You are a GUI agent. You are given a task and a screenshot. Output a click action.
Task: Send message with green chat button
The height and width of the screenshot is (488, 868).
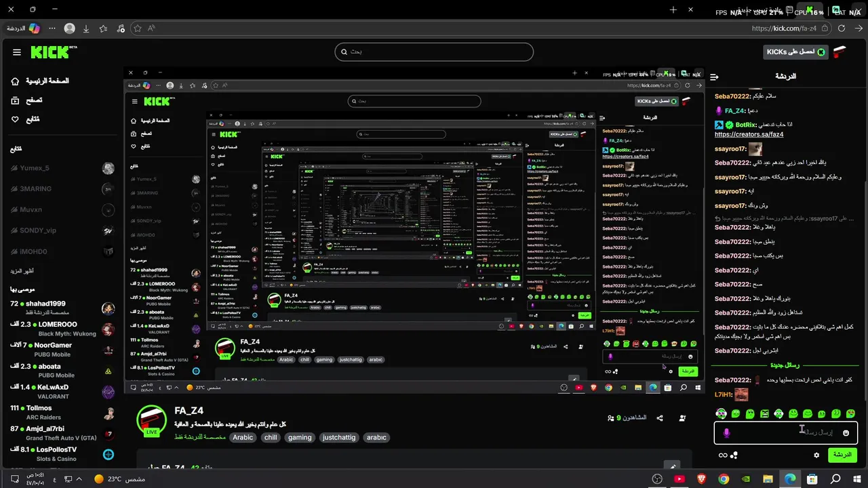pyautogui.click(x=842, y=455)
